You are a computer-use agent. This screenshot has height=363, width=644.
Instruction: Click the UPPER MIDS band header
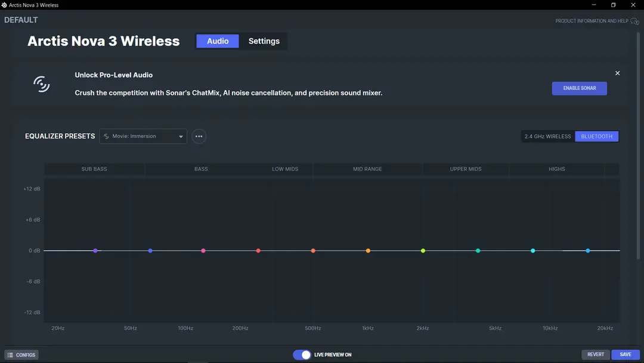point(466,169)
